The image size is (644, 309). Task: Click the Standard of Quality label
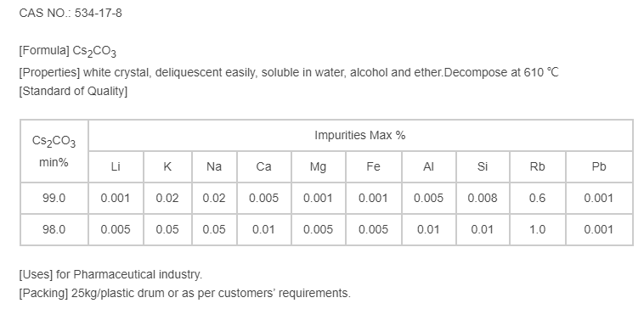point(73,91)
